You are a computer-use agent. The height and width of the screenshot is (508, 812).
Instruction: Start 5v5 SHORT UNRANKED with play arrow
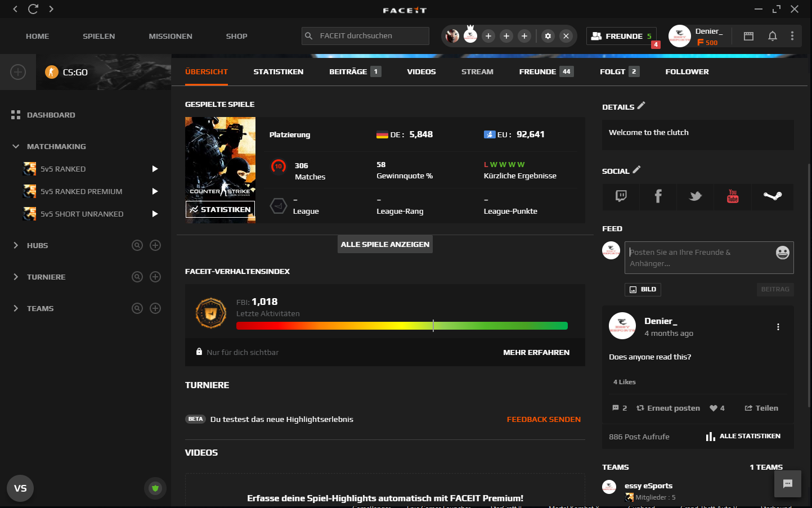[x=155, y=214]
